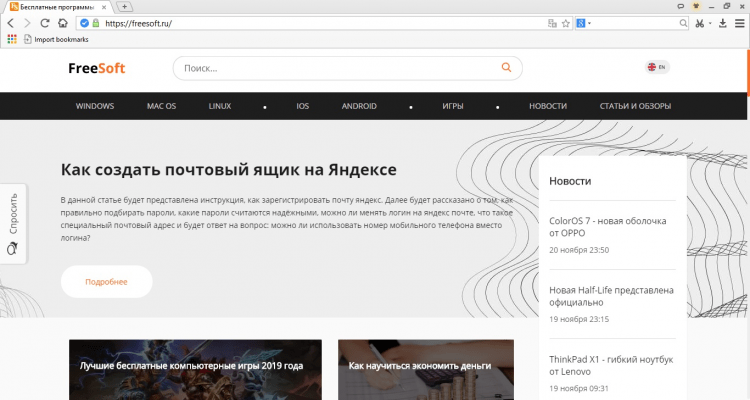Screen dimensions: 750x400
Task: Open the IOS menu item
Action: 302,106
